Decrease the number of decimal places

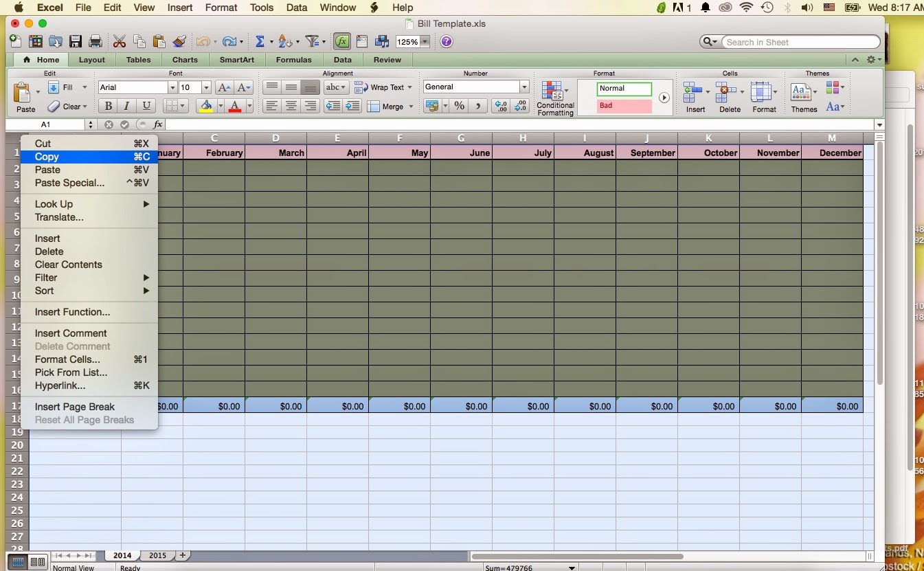pos(521,106)
